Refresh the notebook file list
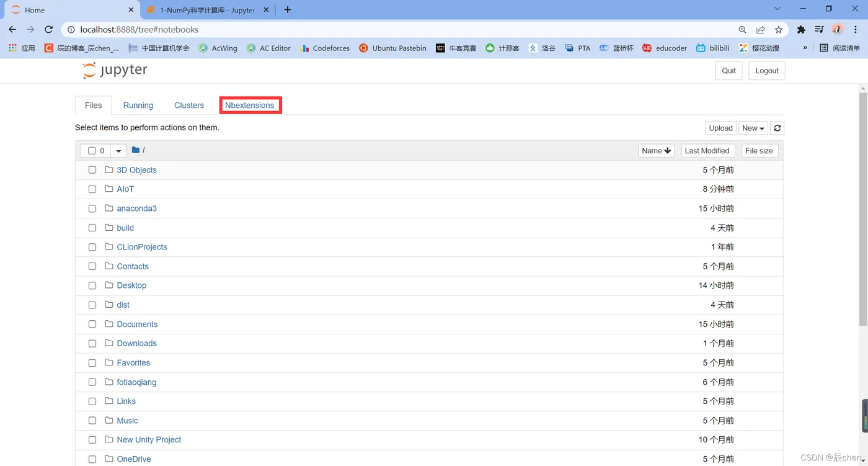The image size is (868, 466). point(777,128)
